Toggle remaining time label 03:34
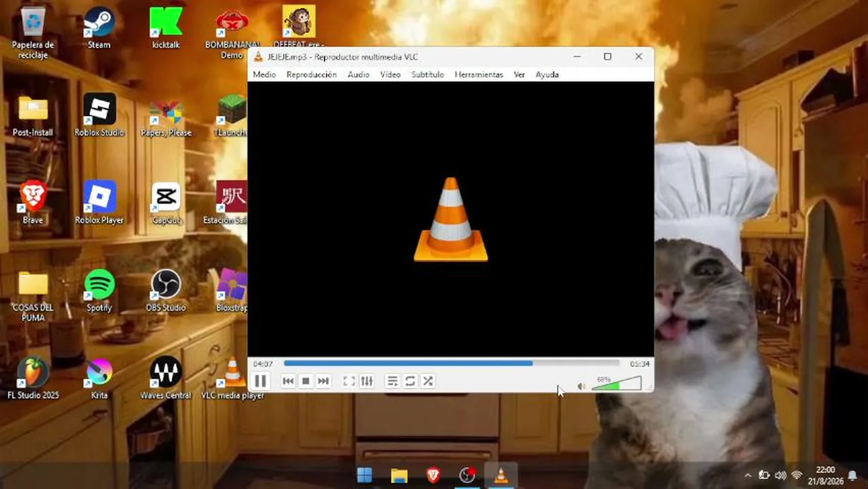The width and height of the screenshot is (868, 489). 639,364
